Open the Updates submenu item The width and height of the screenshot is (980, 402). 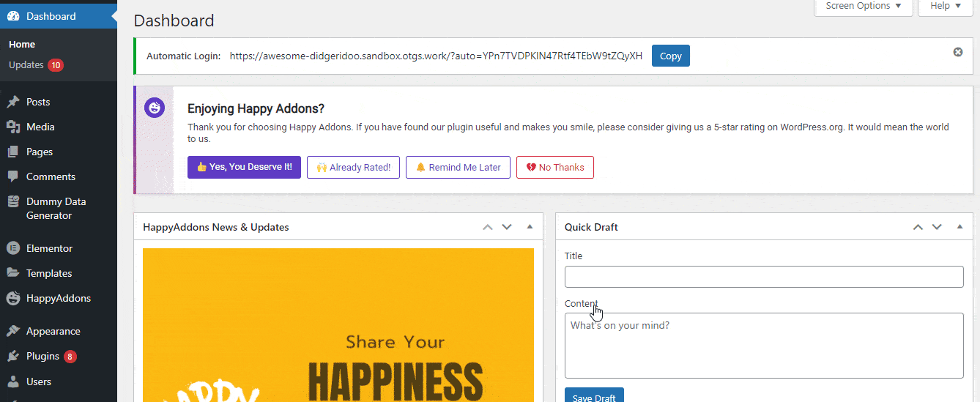click(x=26, y=65)
